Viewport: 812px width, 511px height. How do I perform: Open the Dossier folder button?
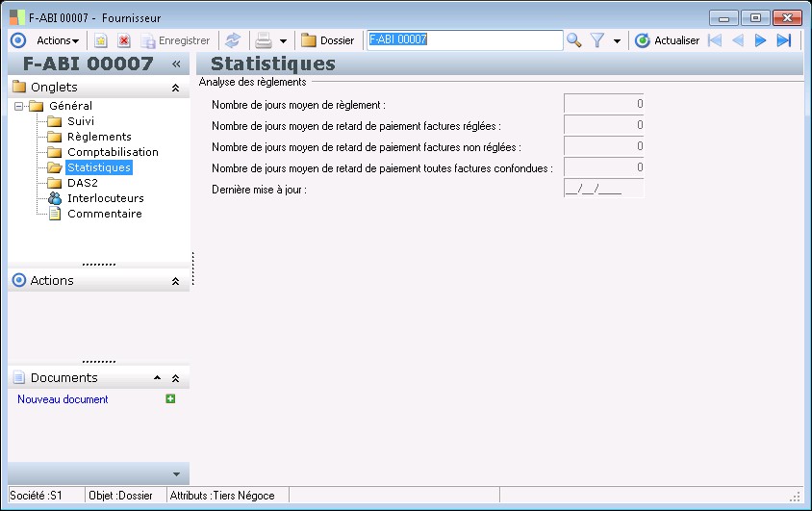(x=327, y=40)
